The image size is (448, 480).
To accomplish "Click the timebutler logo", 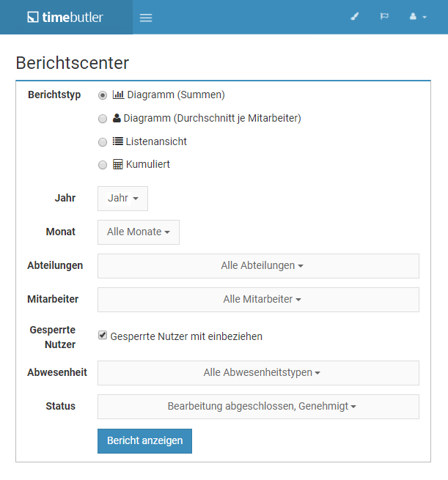I will pyautogui.click(x=65, y=17).
